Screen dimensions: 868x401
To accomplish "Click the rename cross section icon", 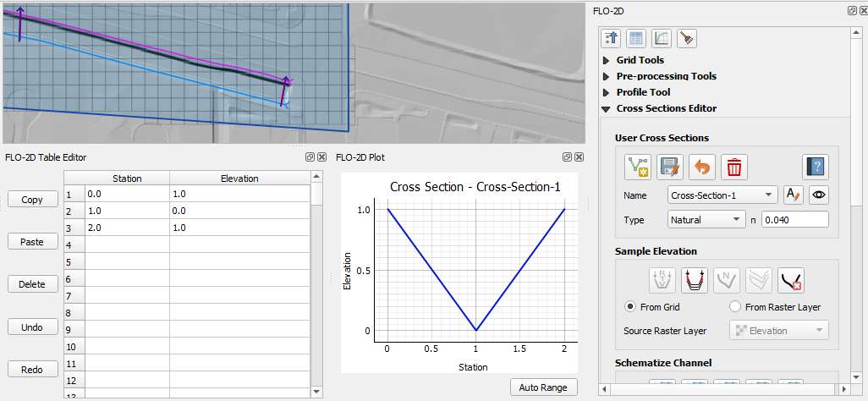I will click(x=793, y=195).
